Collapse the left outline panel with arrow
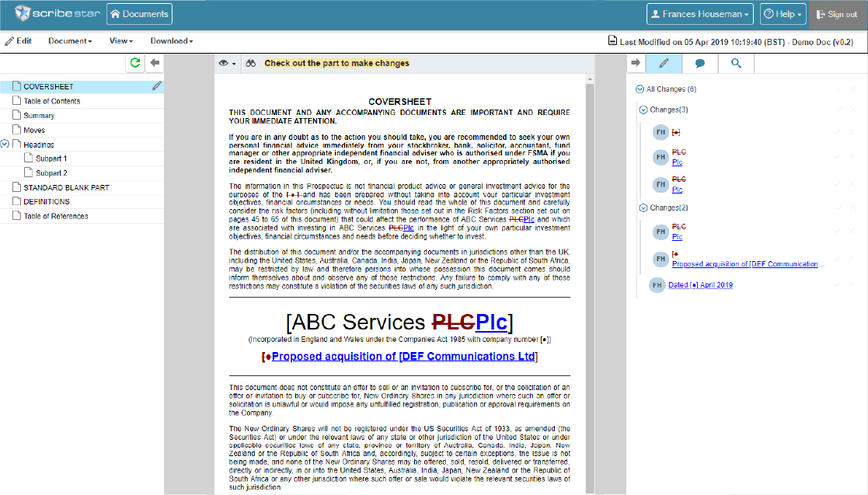 pos(155,63)
